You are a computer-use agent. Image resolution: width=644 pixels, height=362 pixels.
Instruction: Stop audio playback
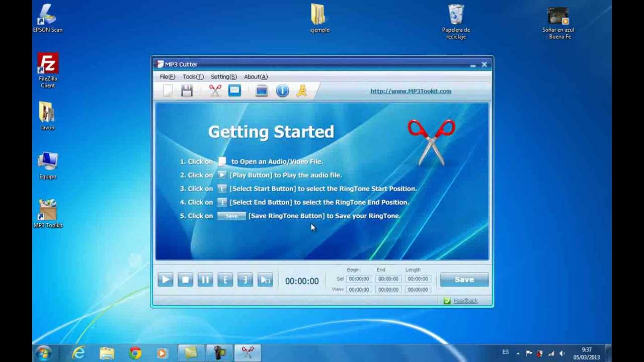(185, 280)
